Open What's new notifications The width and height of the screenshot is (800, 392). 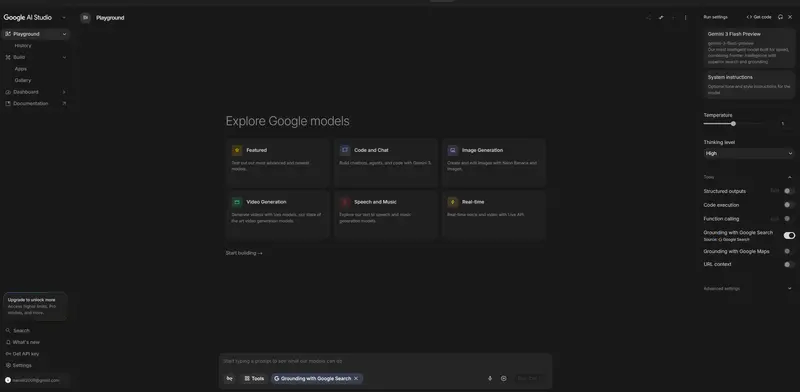click(x=22, y=342)
